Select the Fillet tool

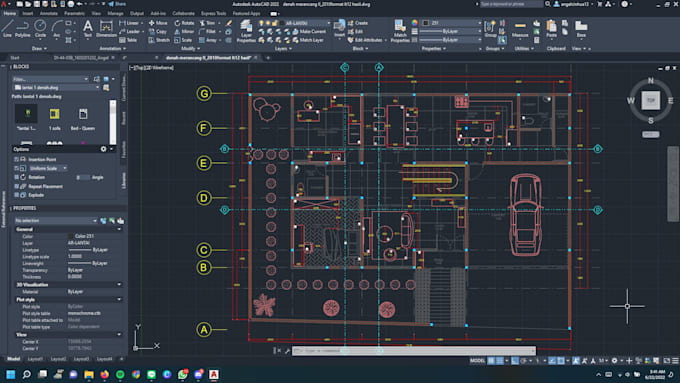click(208, 32)
